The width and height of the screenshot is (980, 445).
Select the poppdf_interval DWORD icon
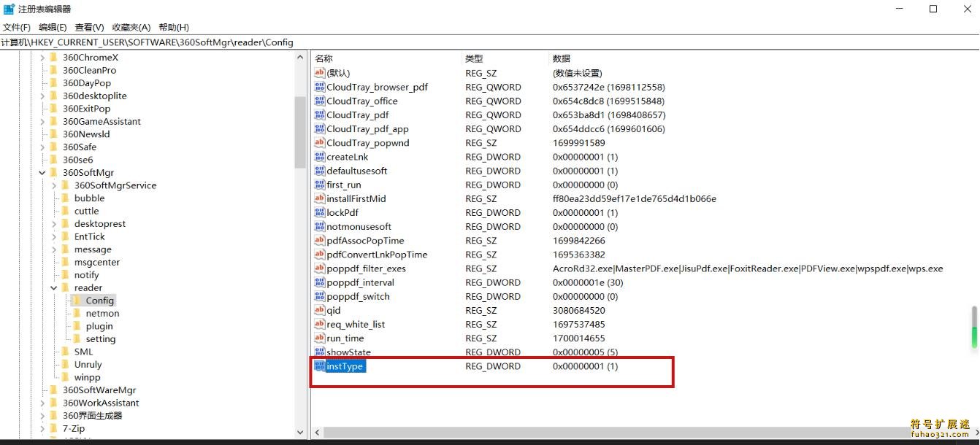(x=319, y=282)
